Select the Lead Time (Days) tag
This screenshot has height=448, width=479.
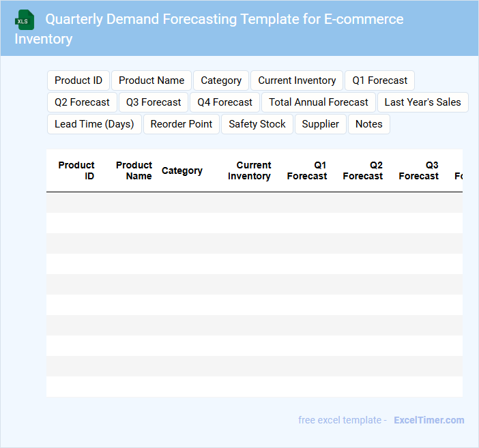[94, 124]
